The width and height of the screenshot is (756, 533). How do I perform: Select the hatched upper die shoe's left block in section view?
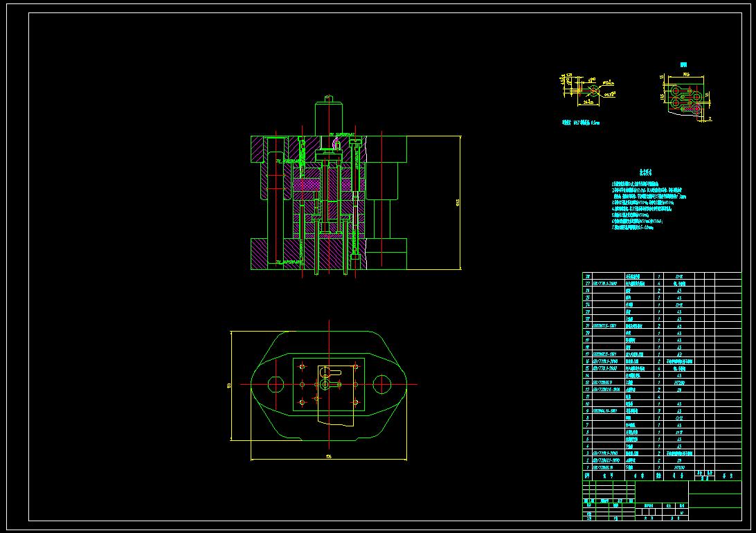[258, 150]
